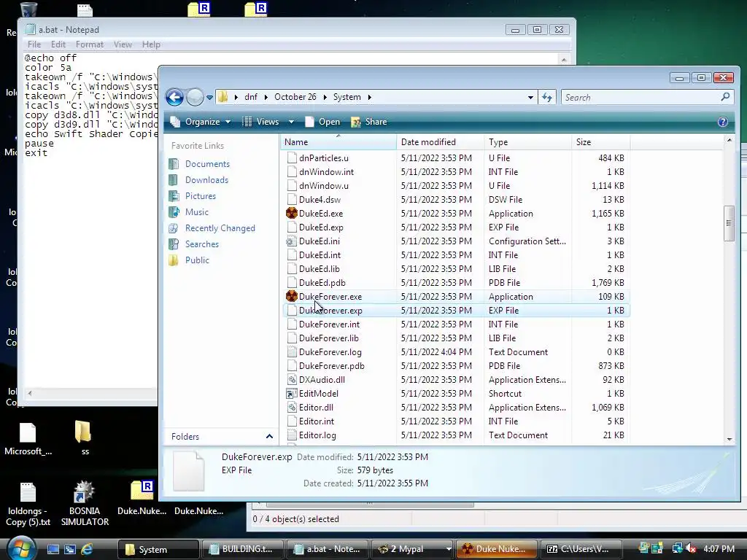Open the Downloads favorite link
Image resolution: width=747 pixels, height=560 pixels.
coord(206,180)
